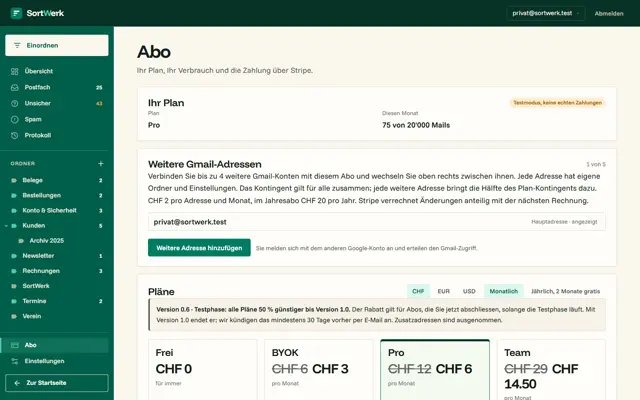Click the Postfach inbox icon
Screen dimensions: 640x400
tap(15, 87)
